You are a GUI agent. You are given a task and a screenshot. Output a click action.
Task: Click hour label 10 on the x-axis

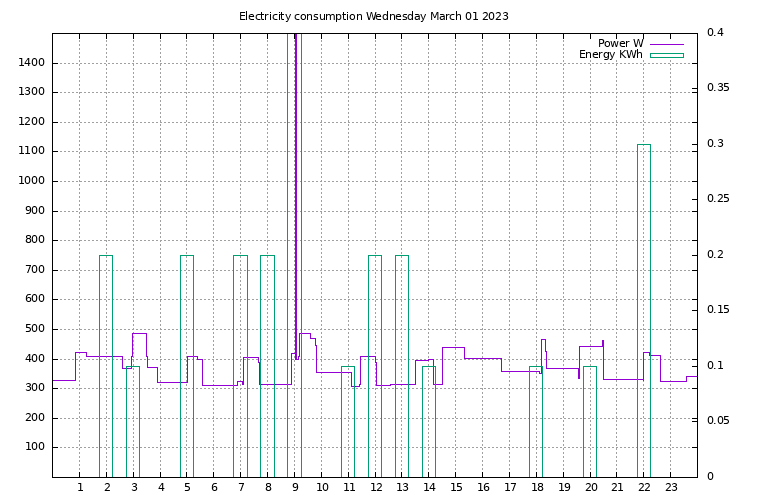click(322, 488)
